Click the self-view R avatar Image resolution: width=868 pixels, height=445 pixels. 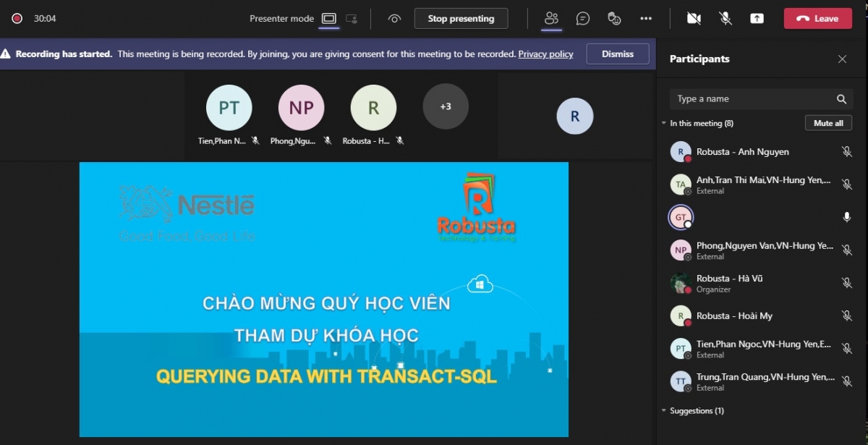[575, 116]
